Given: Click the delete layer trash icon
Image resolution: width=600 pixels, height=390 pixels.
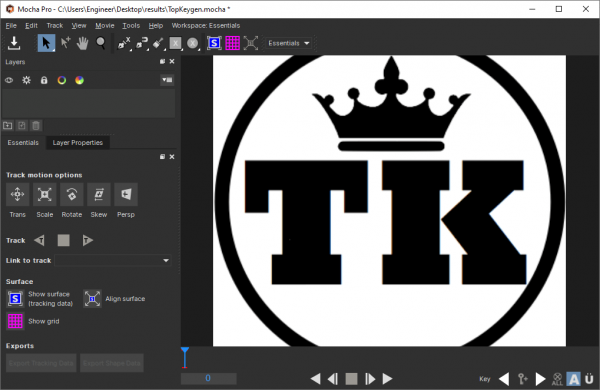Looking at the screenshot, I should (x=36, y=126).
